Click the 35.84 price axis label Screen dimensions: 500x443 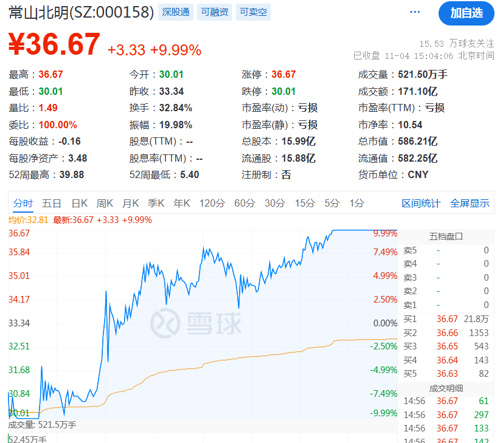19,252
